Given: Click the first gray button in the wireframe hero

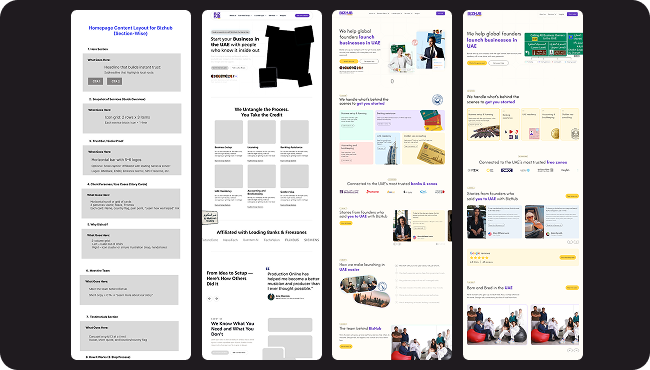Looking at the screenshot, I should coord(95,81).
